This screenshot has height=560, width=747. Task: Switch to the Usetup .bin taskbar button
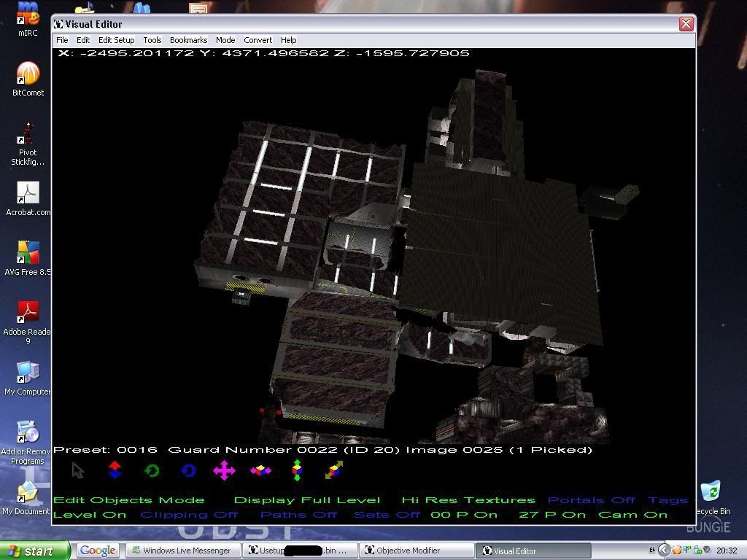click(301, 551)
